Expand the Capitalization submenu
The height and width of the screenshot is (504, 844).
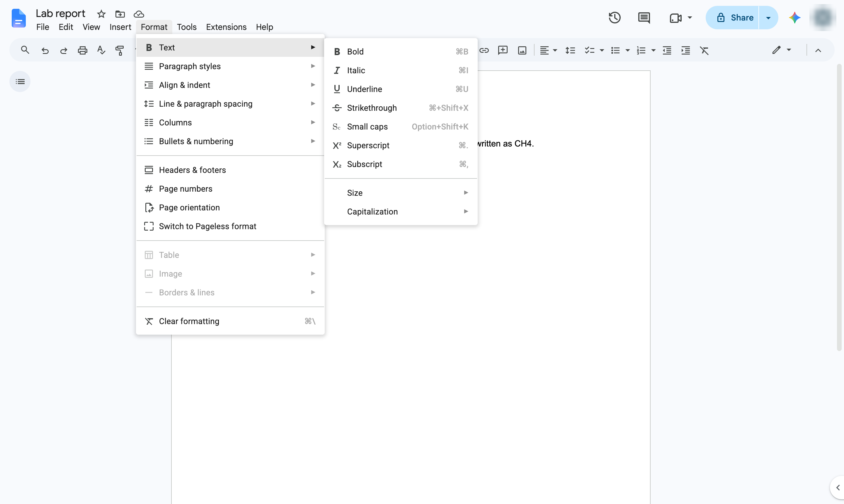401,212
